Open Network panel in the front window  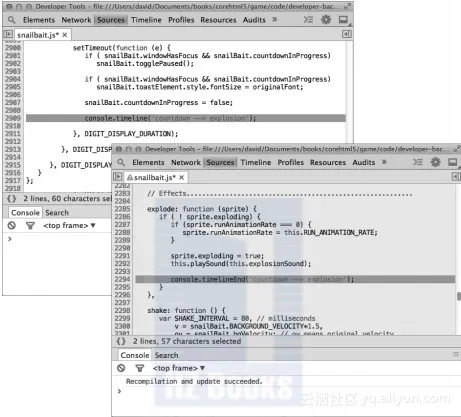click(186, 162)
